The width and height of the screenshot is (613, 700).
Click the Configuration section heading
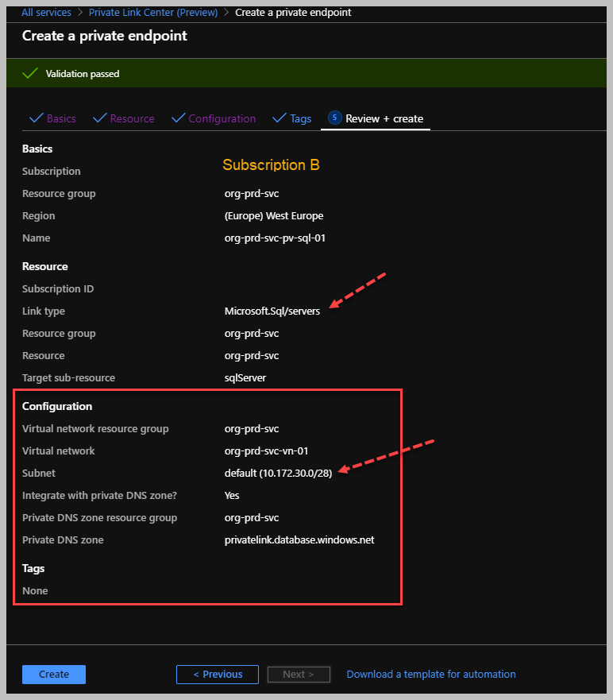click(57, 406)
